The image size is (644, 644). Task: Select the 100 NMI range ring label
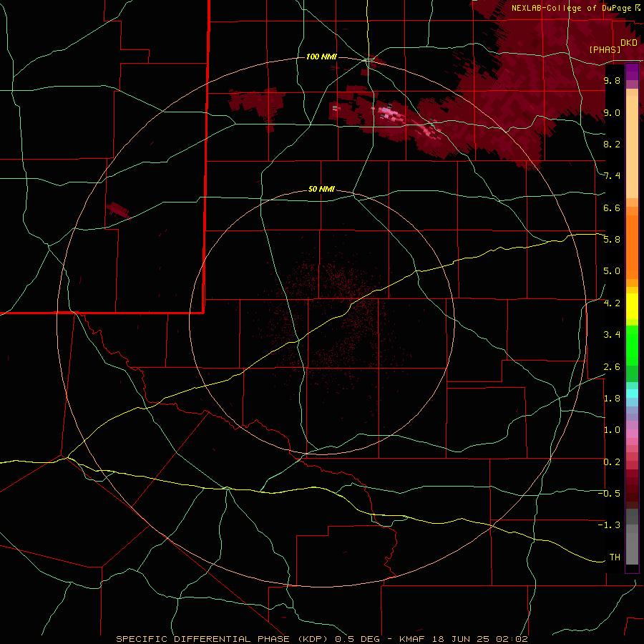tap(321, 57)
